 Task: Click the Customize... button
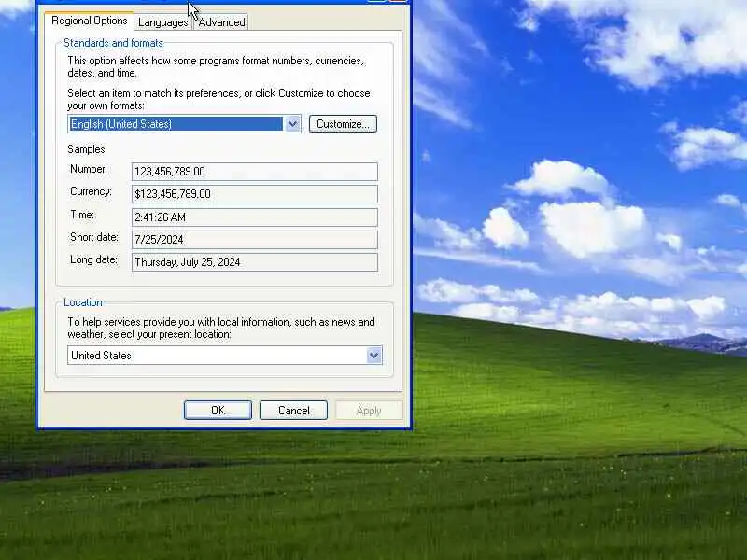click(x=343, y=124)
